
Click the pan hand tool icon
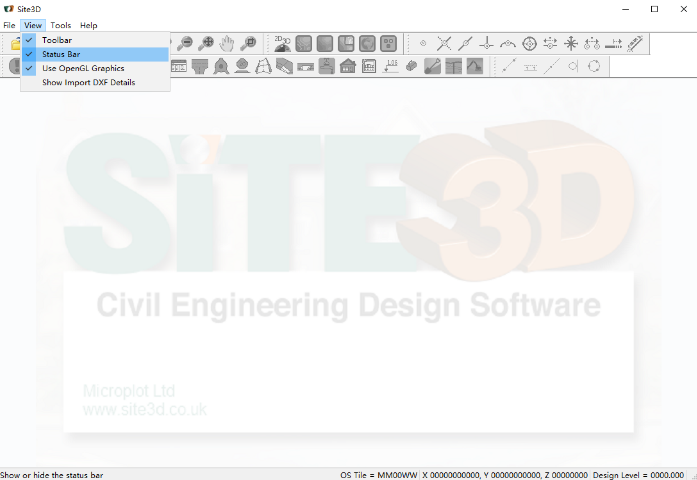coord(227,43)
